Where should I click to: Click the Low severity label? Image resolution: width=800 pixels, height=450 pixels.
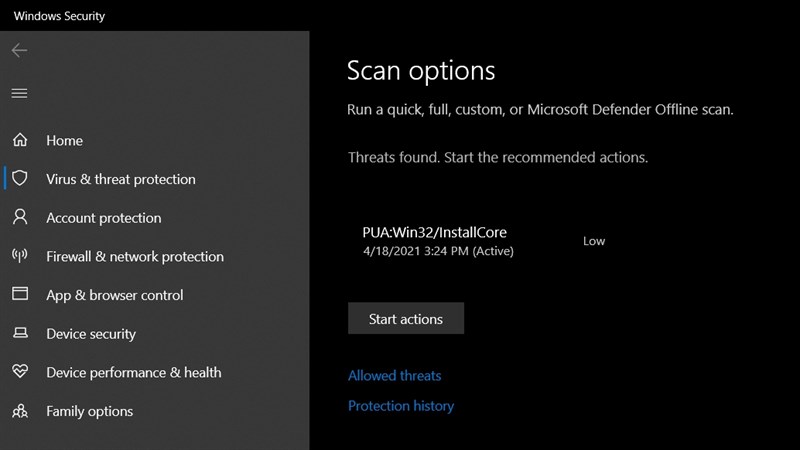coord(594,241)
